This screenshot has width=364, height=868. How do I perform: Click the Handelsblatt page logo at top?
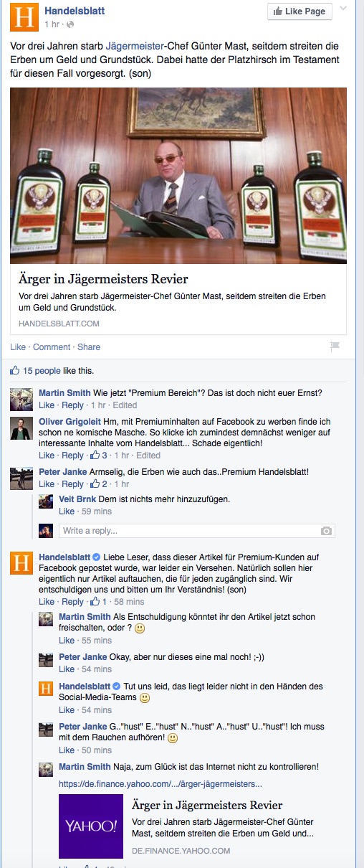tap(24, 16)
